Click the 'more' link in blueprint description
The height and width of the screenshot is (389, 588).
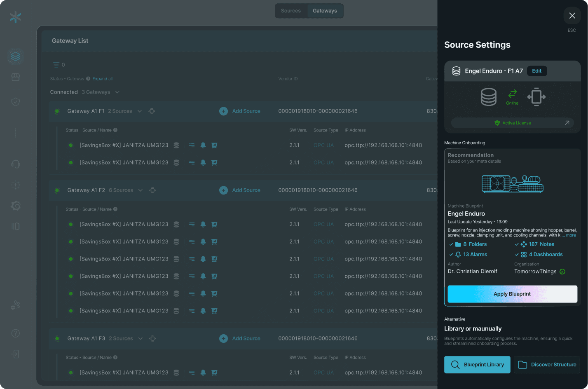coord(571,235)
